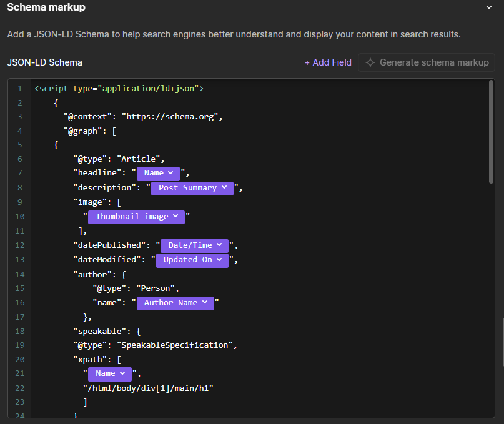Viewport: 504px width, 424px height.
Task: Click the chevron on the xpath Name pill
Action: point(122,373)
